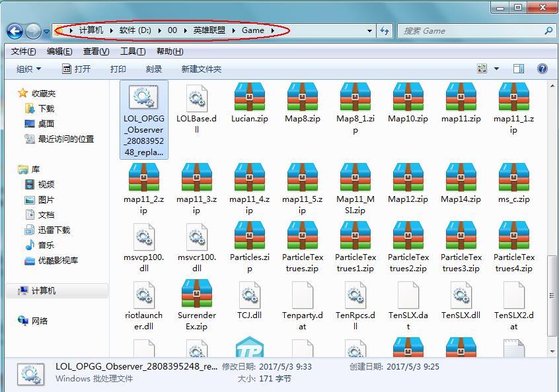559x392 pixels.
Task: Click the 打印 toolbar button
Action: (x=118, y=69)
